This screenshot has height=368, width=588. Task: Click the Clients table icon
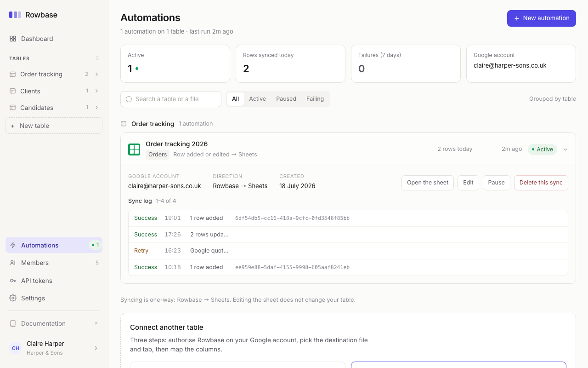point(13,91)
